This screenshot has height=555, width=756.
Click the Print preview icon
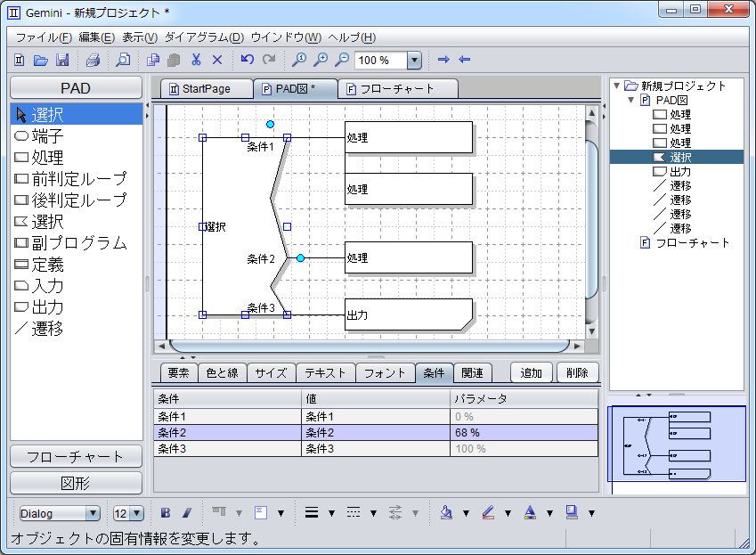pyautogui.click(x=123, y=60)
